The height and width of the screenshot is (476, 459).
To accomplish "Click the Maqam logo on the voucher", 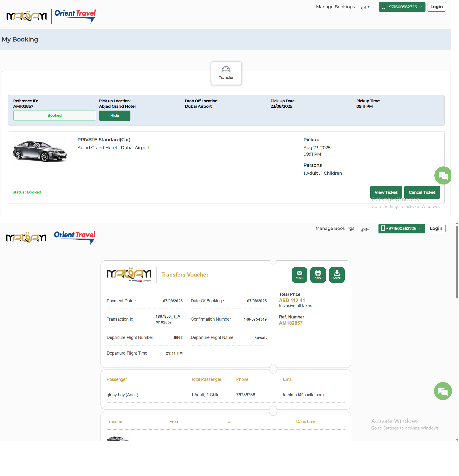I will click(129, 274).
